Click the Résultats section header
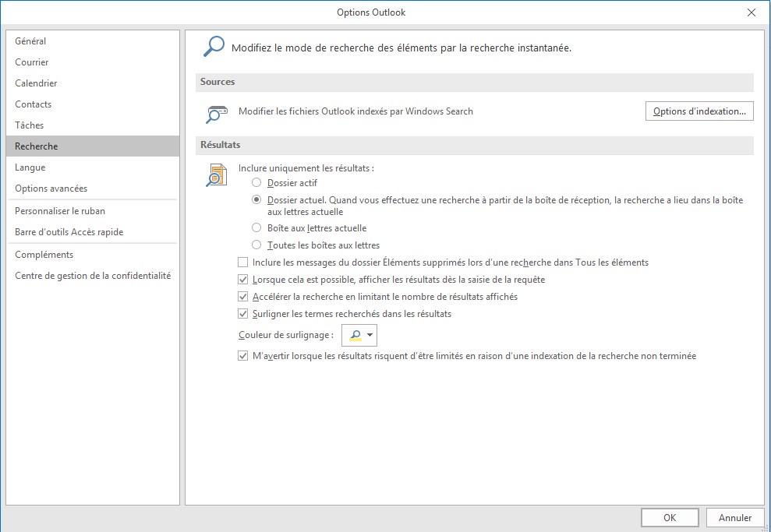This screenshot has width=771, height=532. [475, 146]
